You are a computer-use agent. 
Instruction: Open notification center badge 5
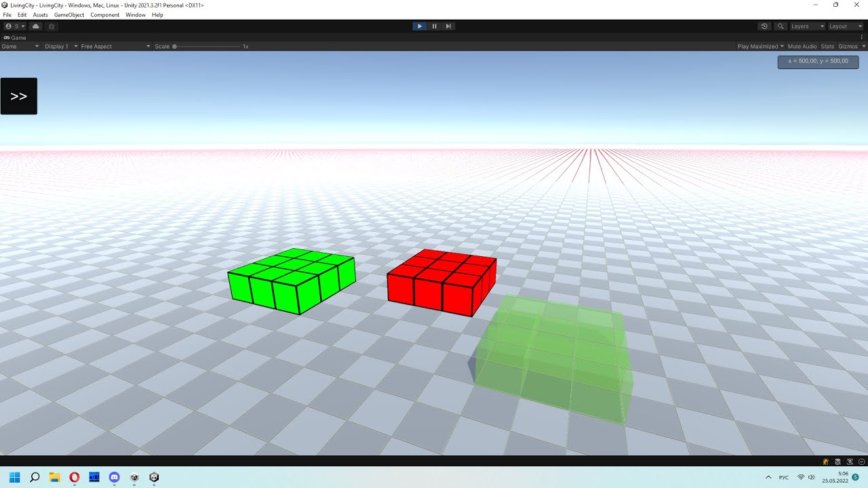tap(856, 477)
